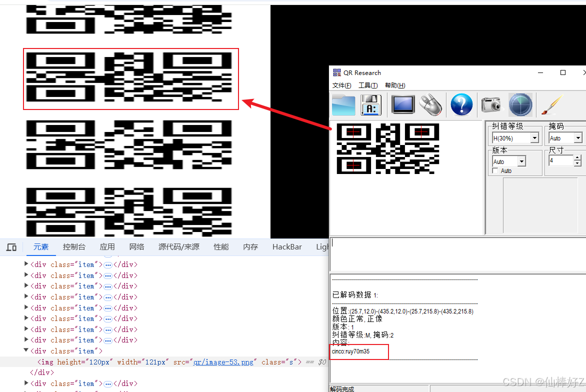Tick the Auto checkbox under 版本
The height and width of the screenshot is (392, 586).
495,171
